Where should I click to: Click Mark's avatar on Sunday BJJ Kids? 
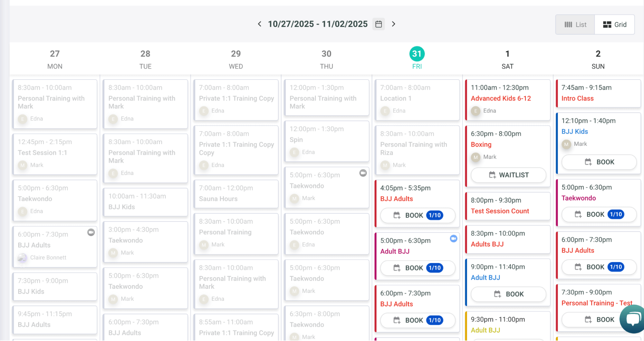coord(566,144)
